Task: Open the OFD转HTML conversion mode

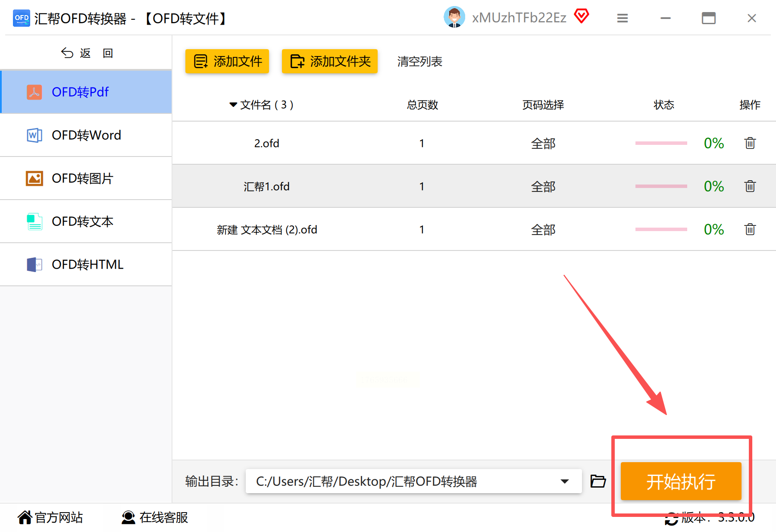Action: tap(86, 264)
